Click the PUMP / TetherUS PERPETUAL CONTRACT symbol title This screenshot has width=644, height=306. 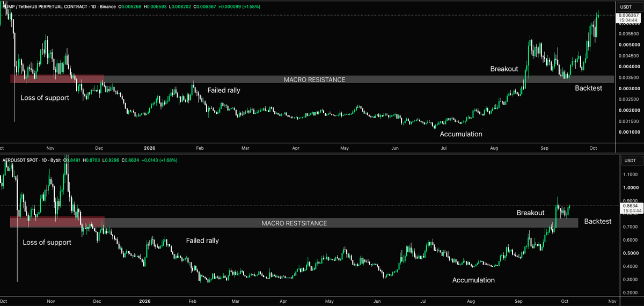(44, 6)
